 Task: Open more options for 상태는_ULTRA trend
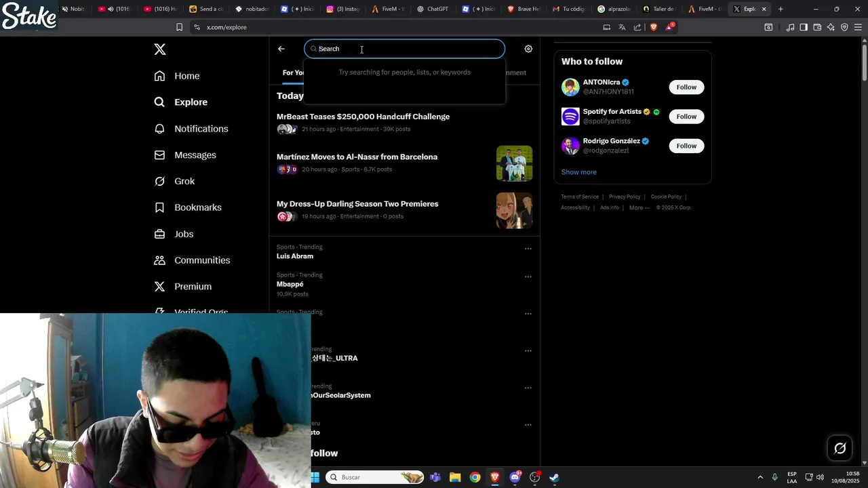pyautogui.click(x=528, y=351)
